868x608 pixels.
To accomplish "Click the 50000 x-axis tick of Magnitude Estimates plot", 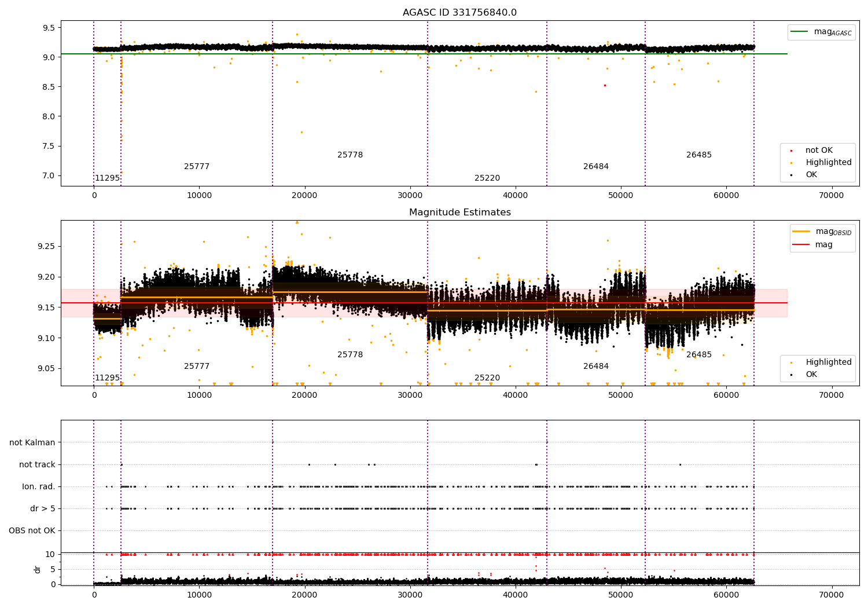I will tap(621, 395).
